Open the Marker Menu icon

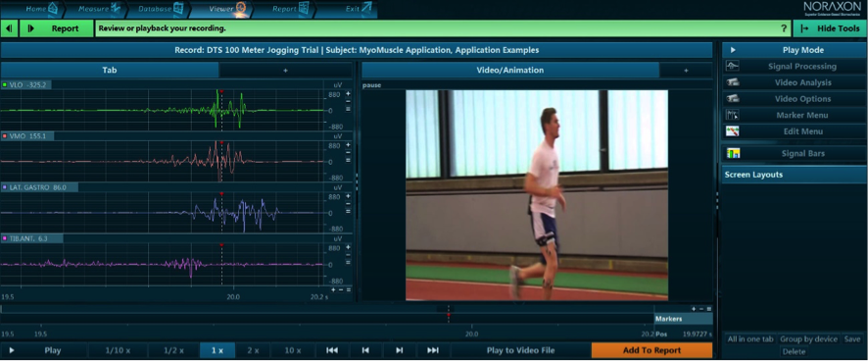(x=733, y=115)
